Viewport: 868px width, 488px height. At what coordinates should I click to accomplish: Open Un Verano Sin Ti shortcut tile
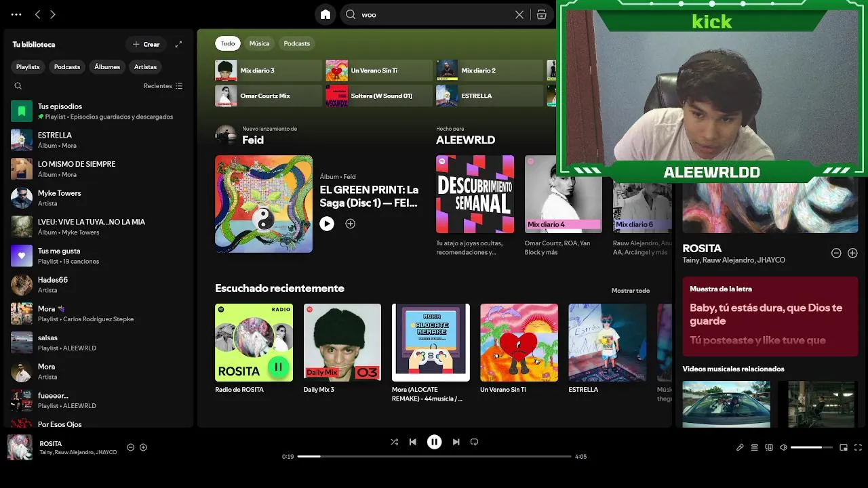click(379, 70)
